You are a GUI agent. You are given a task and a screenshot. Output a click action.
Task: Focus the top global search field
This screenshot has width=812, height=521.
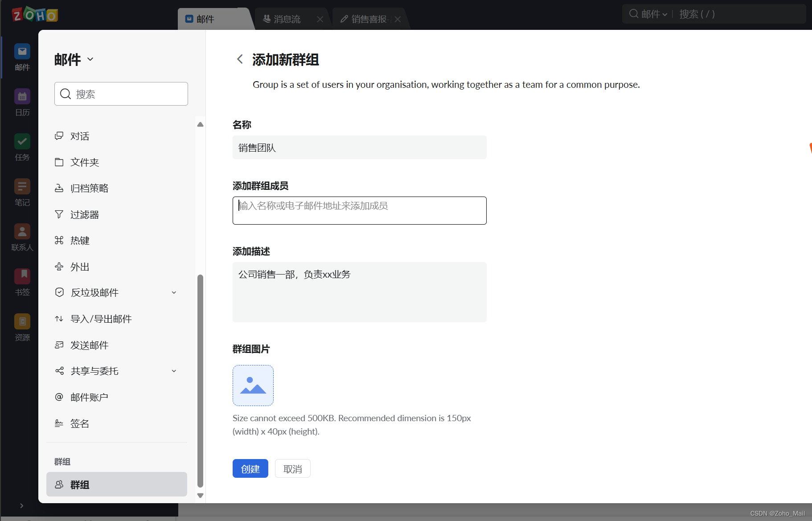[741, 14]
